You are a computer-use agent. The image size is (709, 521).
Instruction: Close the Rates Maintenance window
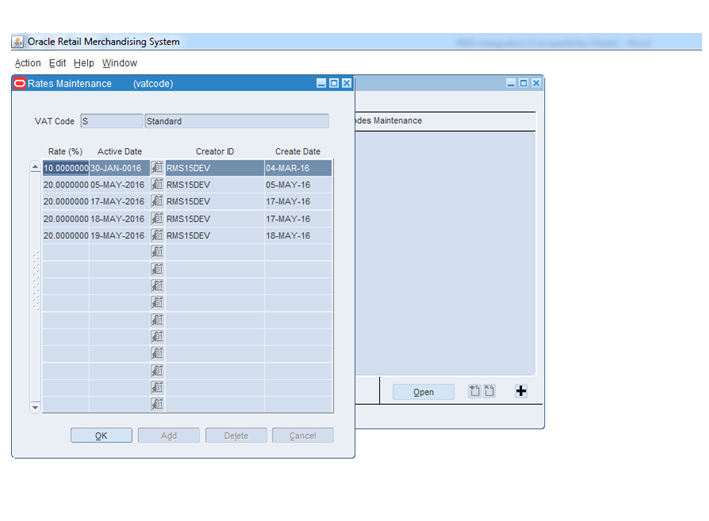[x=346, y=83]
